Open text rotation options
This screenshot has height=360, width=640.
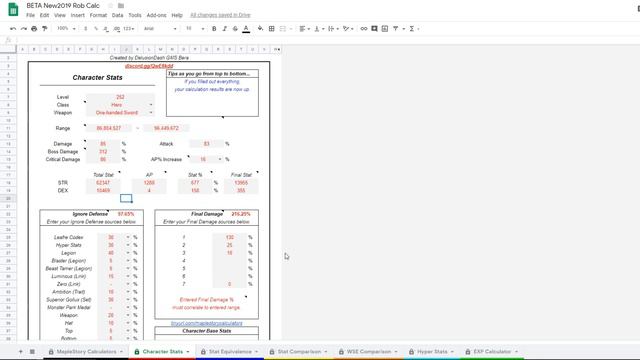348,29
